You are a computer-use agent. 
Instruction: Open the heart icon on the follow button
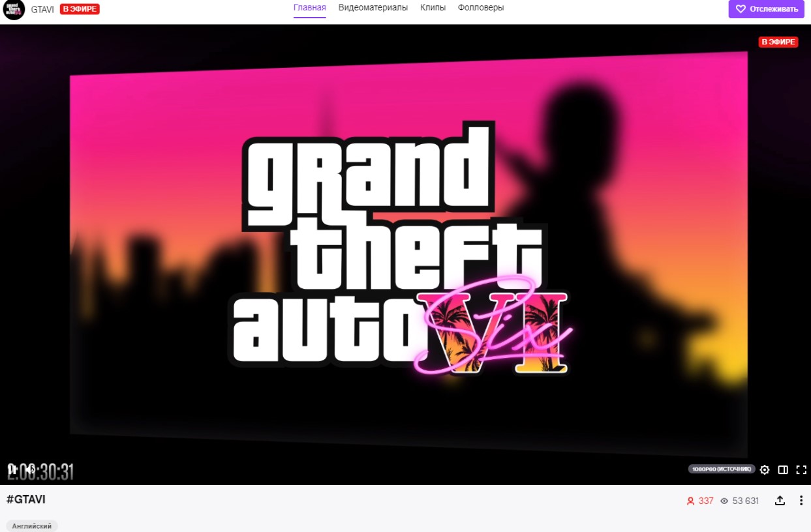pyautogui.click(x=739, y=9)
